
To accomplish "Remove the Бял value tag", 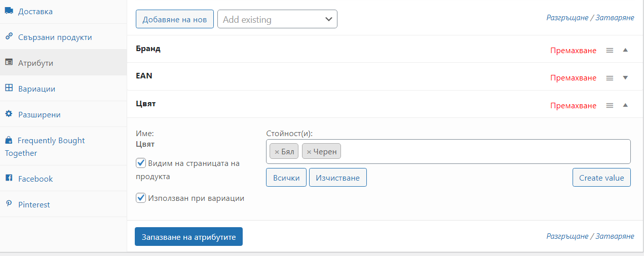I will click(x=277, y=152).
